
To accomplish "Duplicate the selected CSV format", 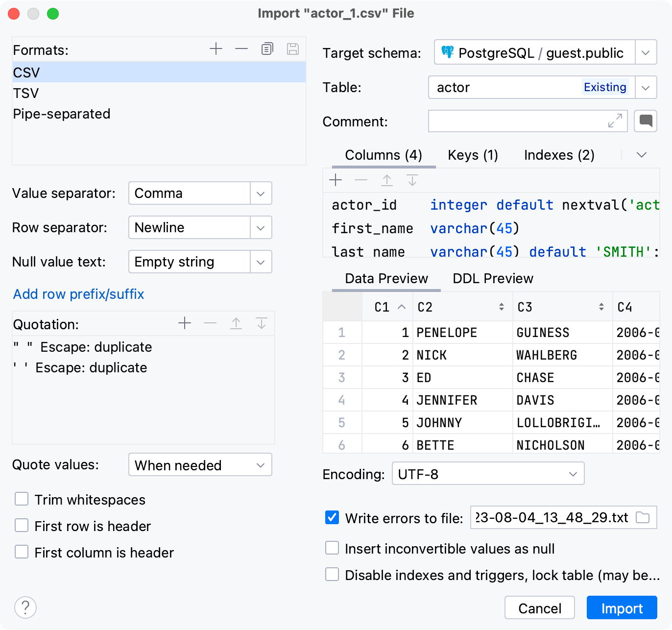I will pos(267,49).
